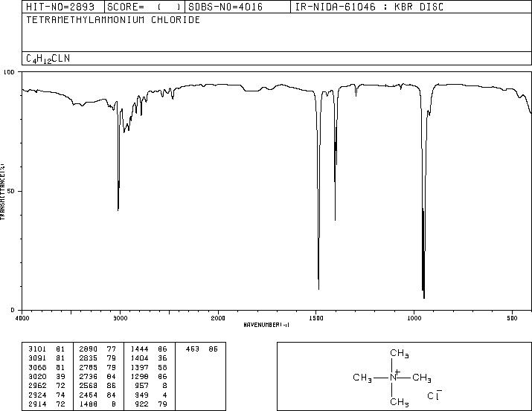The width and height of the screenshot is (532, 411).
Task: Select the 2890 peak table entry
Action: pos(97,349)
